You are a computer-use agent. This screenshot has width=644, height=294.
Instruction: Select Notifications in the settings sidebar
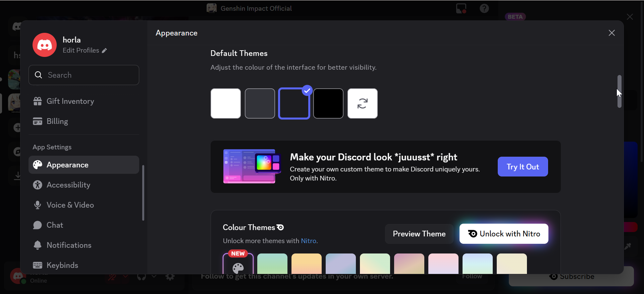tap(84, 245)
